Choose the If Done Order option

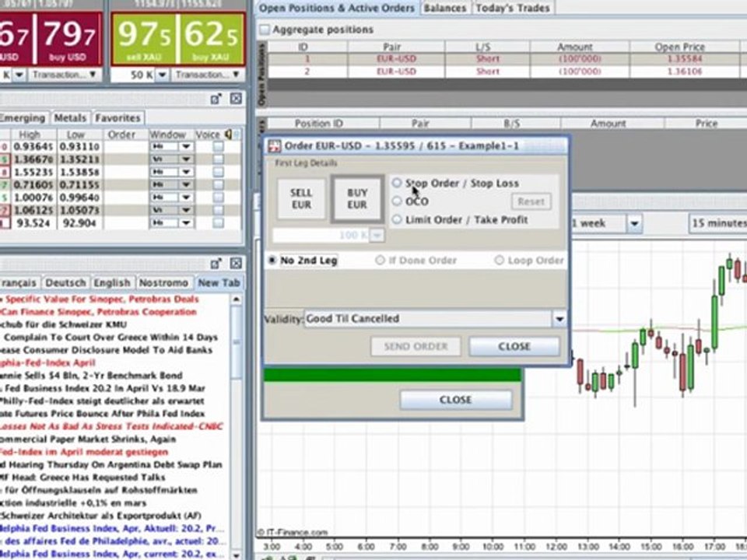pos(380,260)
